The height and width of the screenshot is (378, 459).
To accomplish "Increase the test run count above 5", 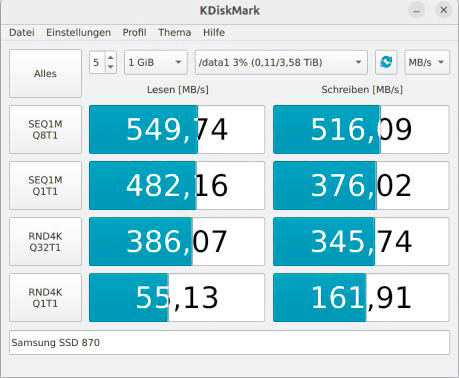I will tap(111, 58).
